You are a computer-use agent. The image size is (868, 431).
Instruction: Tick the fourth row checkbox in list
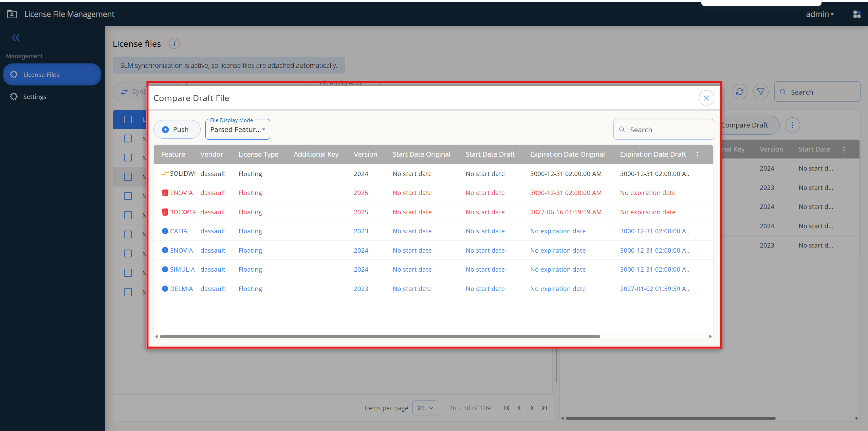click(128, 196)
